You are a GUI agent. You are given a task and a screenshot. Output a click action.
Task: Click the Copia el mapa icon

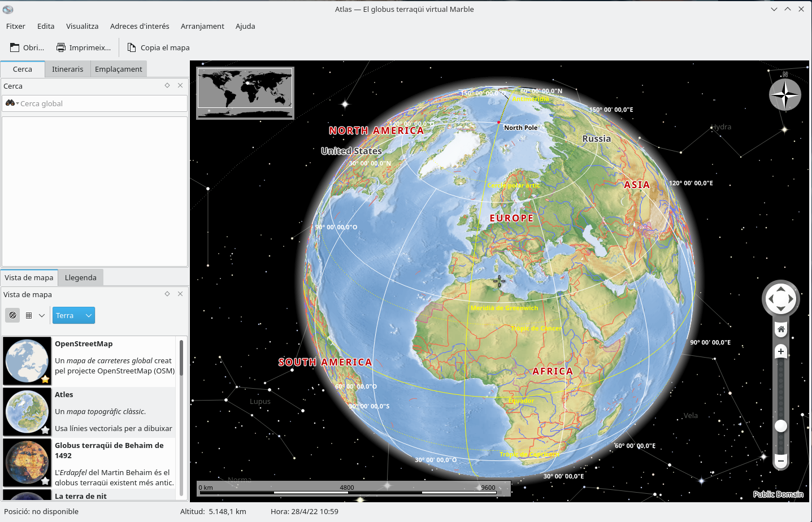(x=132, y=47)
